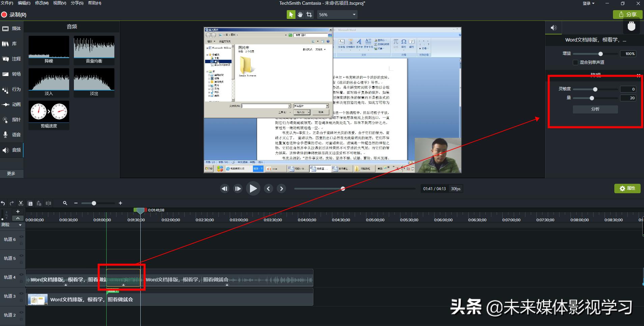Open the 修改(M) menu

pos(42,3)
